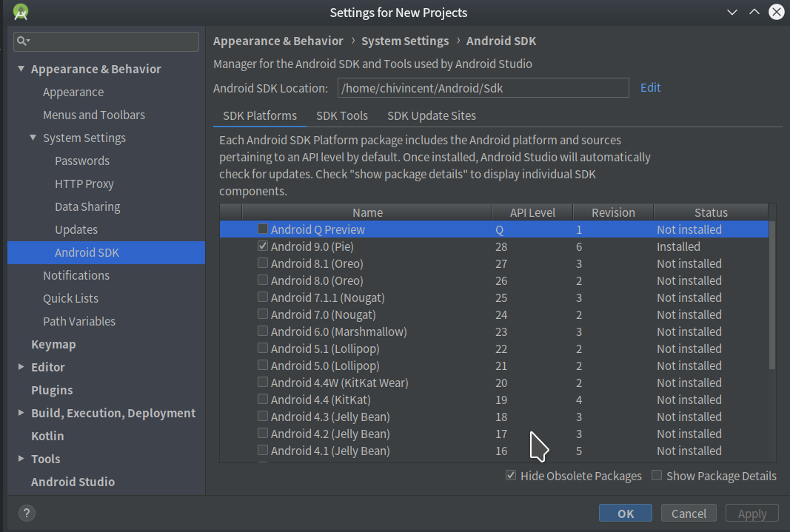The width and height of the screenshot is (790, 532).
Task: Disable Hide Obsolete Packages
Action: 511,475
